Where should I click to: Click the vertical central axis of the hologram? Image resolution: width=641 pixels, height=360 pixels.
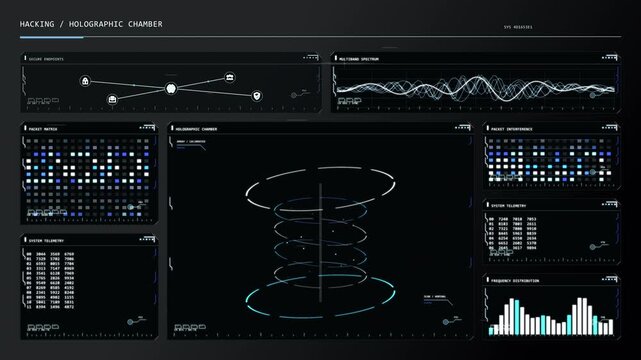pyautogui.click(x=320, y=243)
